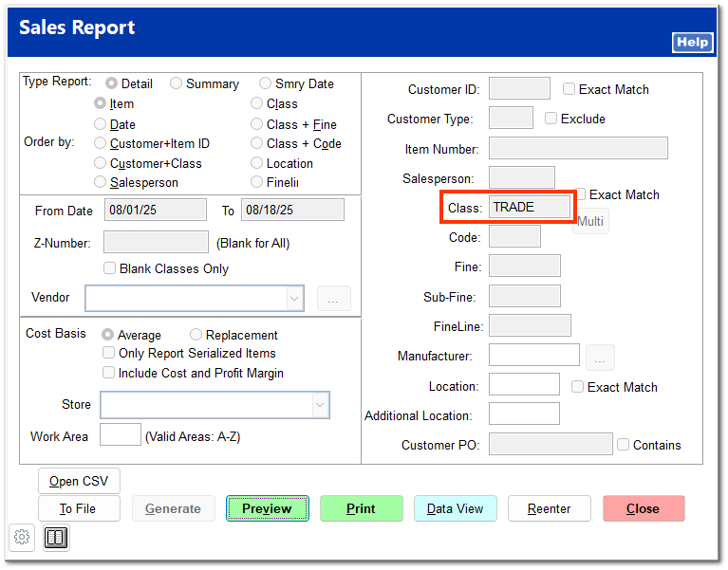Open the book manual icon

pyautogui.click(x=56, y=538)
